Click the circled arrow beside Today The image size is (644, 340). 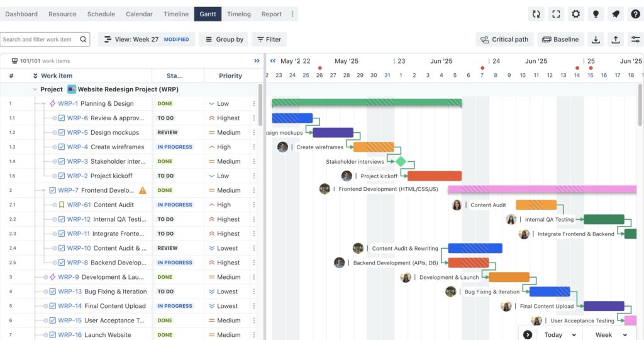coord(528,335)
